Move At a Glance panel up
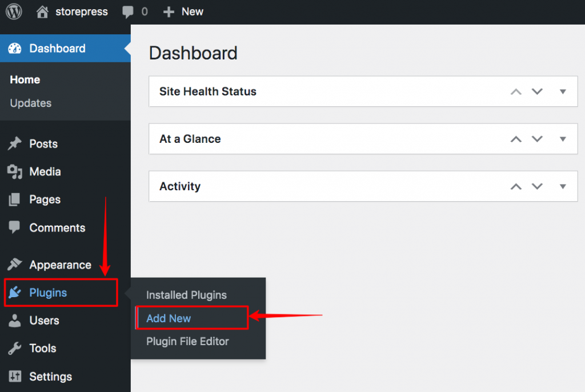The width and height of the screenshot is (585, 392). [x=516, y=139]
